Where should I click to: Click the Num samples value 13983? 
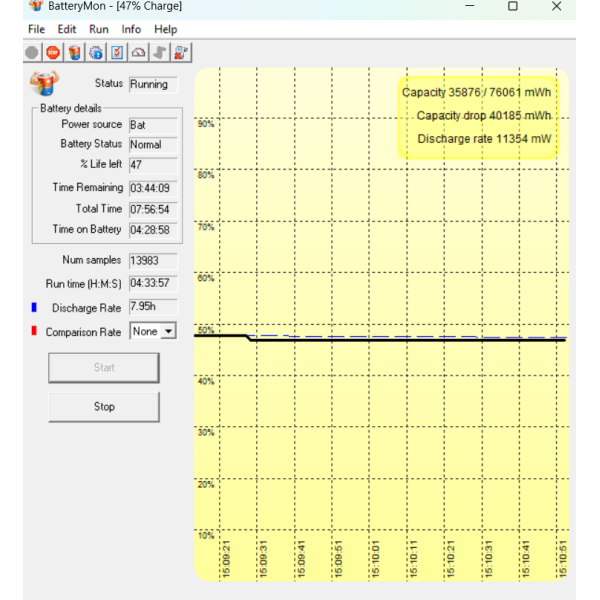click(153, 261)
